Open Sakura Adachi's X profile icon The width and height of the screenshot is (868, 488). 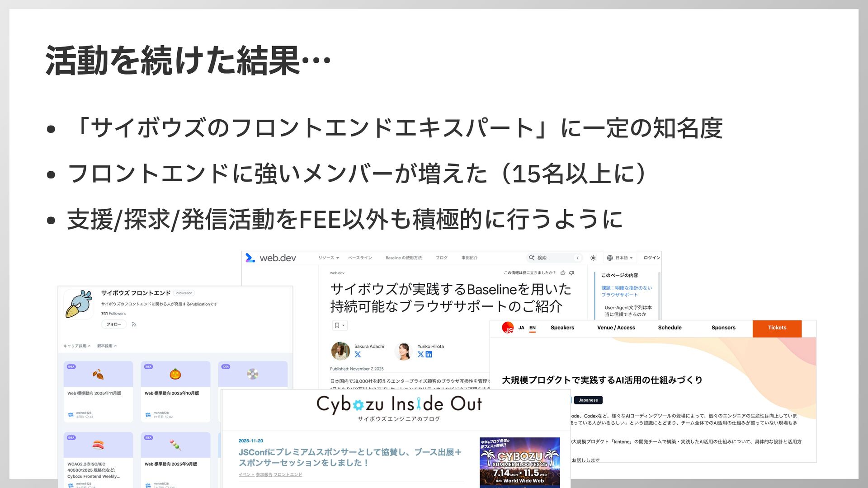(358, 355)
